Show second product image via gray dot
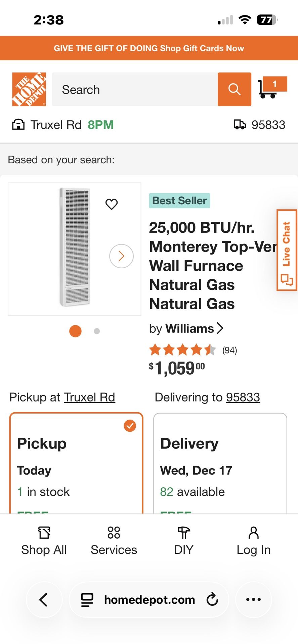 pyautogui.click(x=97, y=331)
